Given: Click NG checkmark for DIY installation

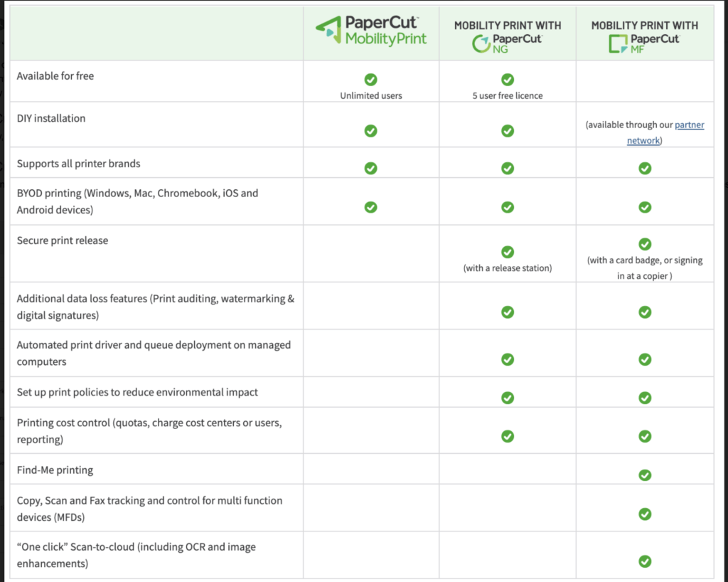Looking at the screenshot, I should point(508,131).
